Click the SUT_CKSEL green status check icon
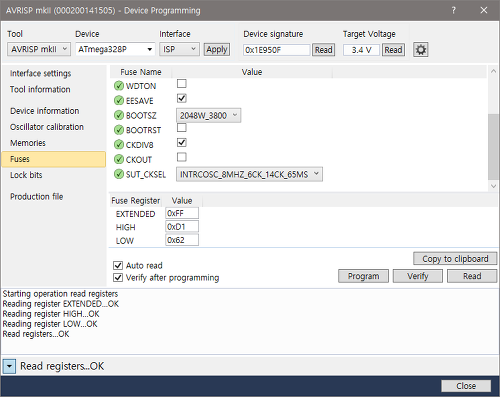The image size is (500, 397). point(119,174)
